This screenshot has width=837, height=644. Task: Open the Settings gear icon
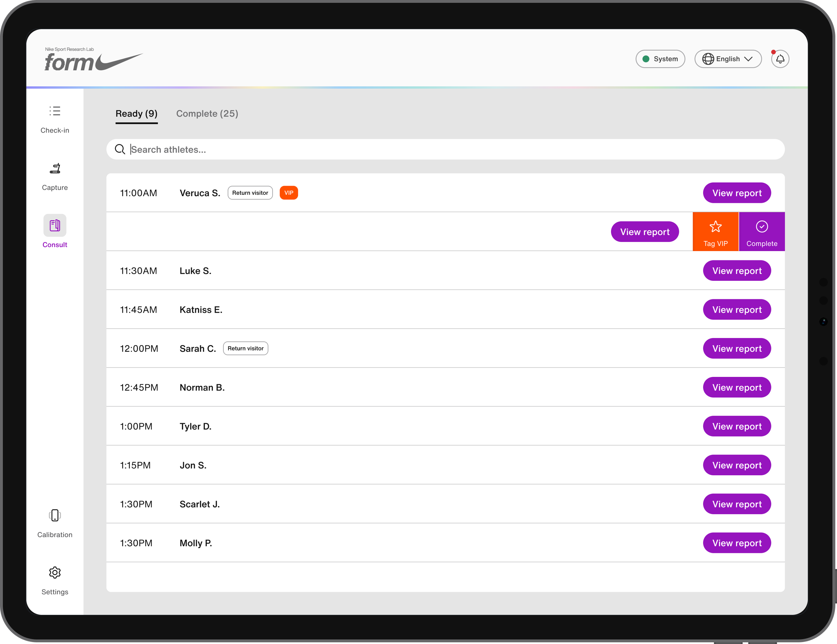coord(55,572)
